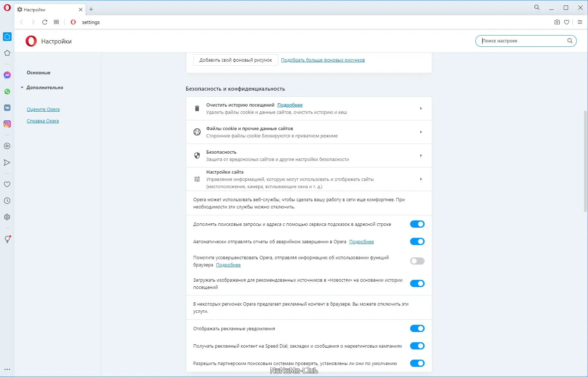
Task: Go forward to the next page
Action: 33,22
